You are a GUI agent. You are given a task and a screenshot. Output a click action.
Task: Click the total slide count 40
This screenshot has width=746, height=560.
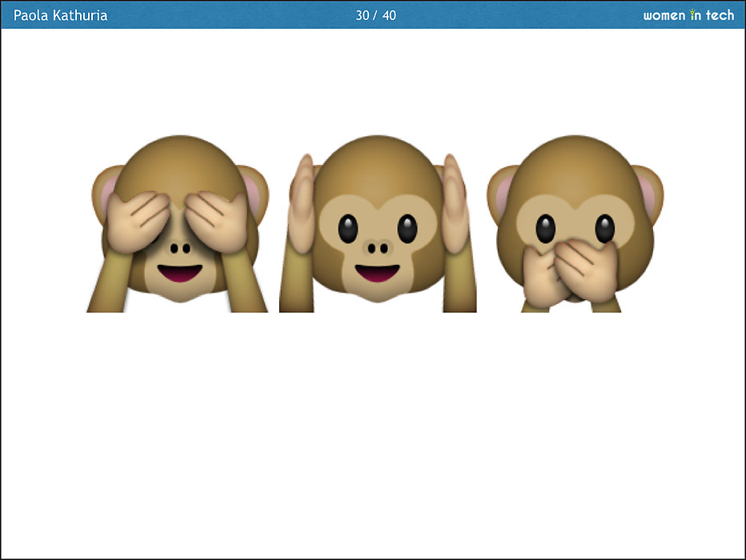pyautogui.click(x=389, y=15)
